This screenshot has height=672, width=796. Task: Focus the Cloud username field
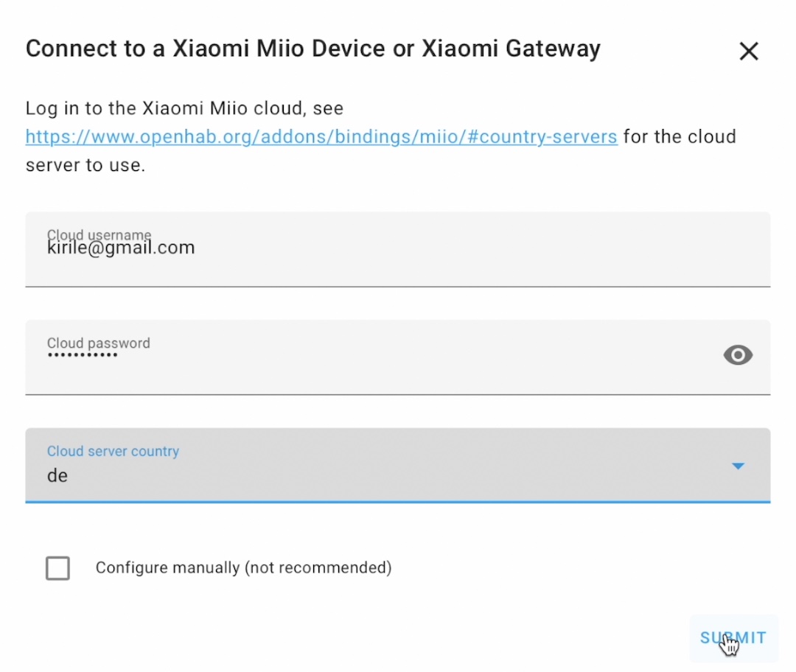(398, 250)
